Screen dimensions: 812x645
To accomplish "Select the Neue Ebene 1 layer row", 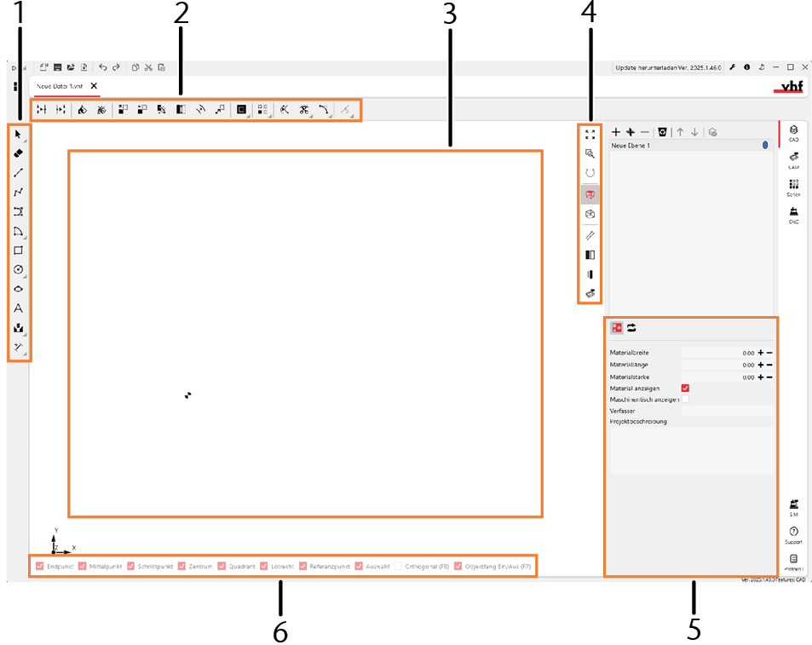I will pos(691,146).
